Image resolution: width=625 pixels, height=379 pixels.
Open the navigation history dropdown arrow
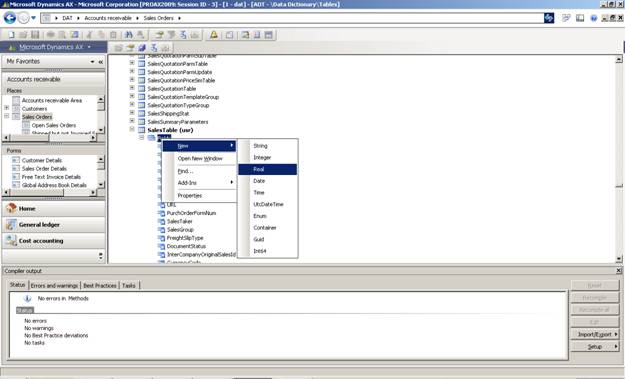click(33, 18)
